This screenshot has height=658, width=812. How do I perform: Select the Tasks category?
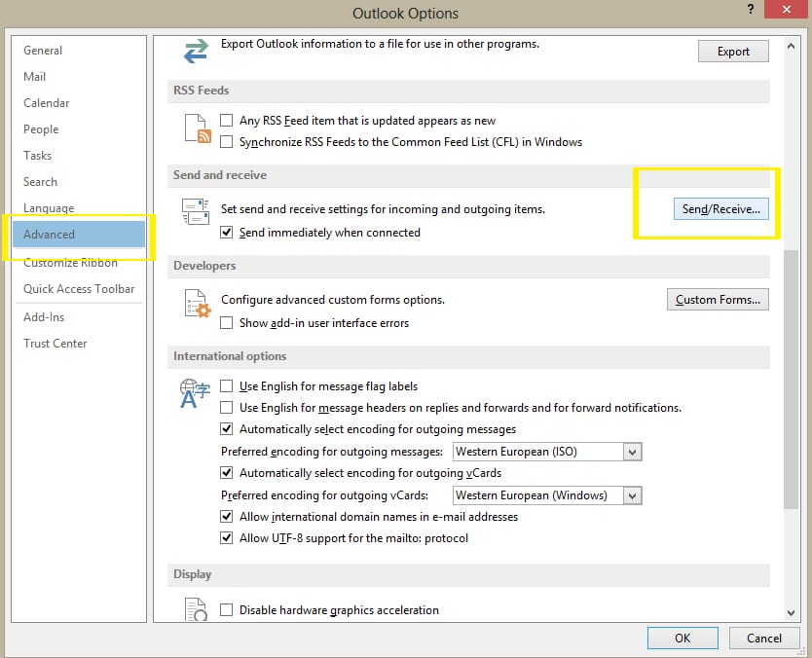click(x=79, y=156)
